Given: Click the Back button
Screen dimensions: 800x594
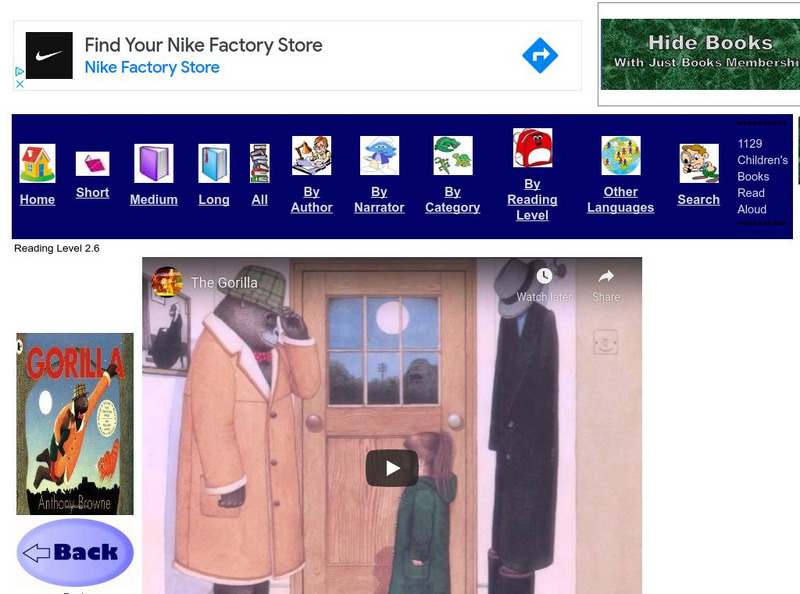Looking at the screenshot, I should click(x=75, y=552).
